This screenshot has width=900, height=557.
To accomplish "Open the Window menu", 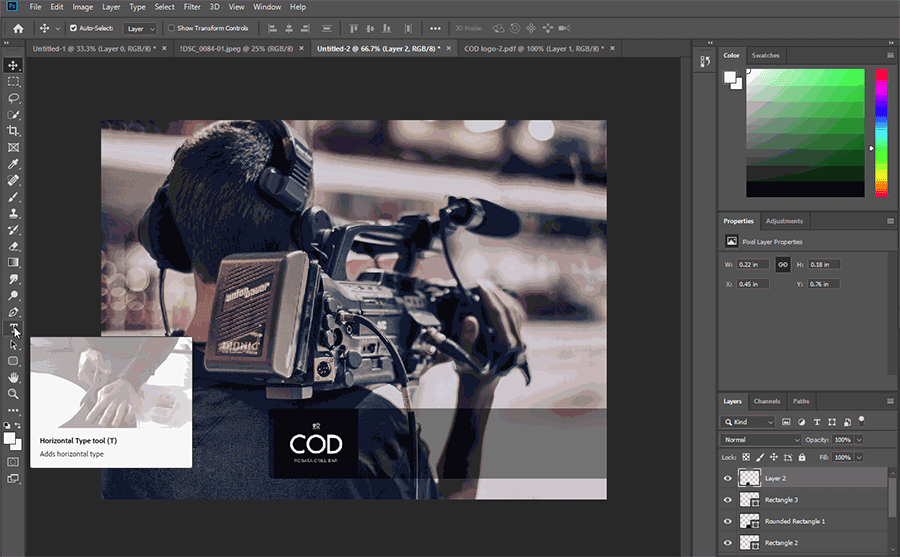I will click(x=267, y=7).
